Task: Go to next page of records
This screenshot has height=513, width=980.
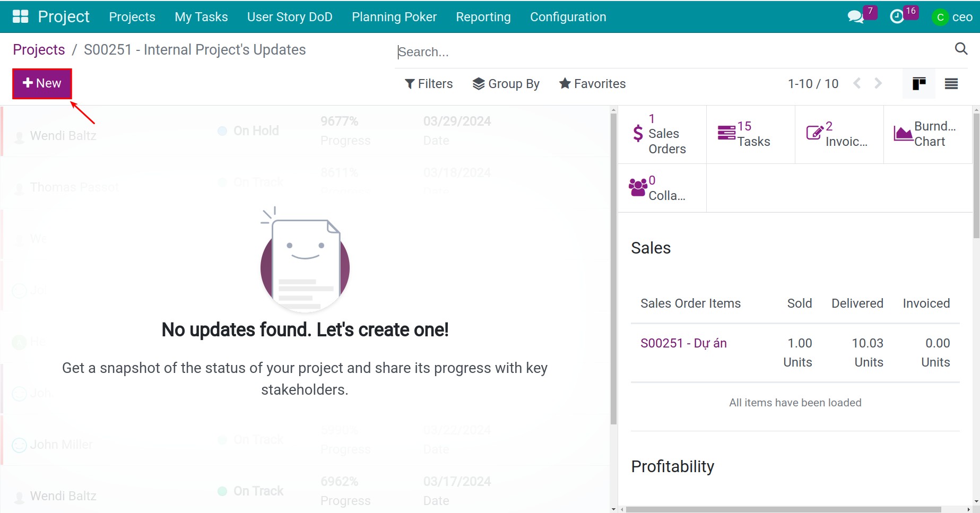Action: tap(878, 84)
